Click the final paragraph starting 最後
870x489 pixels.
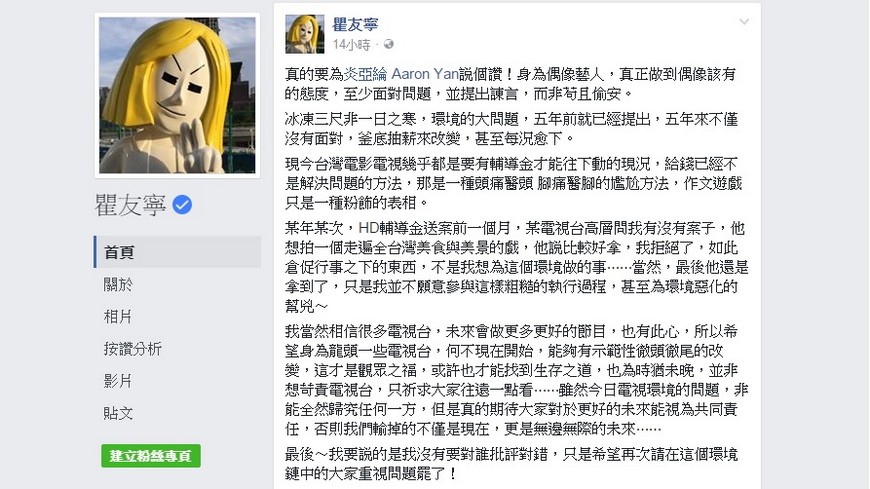click(x=511, y=464)
